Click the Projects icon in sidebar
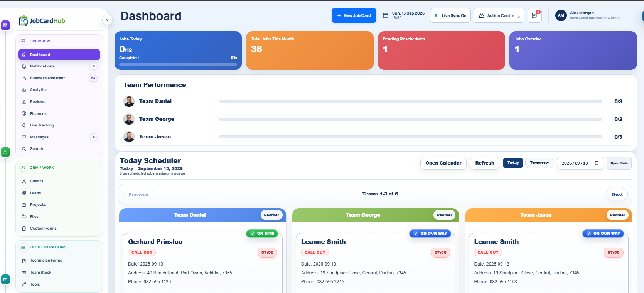 point(24,205)
